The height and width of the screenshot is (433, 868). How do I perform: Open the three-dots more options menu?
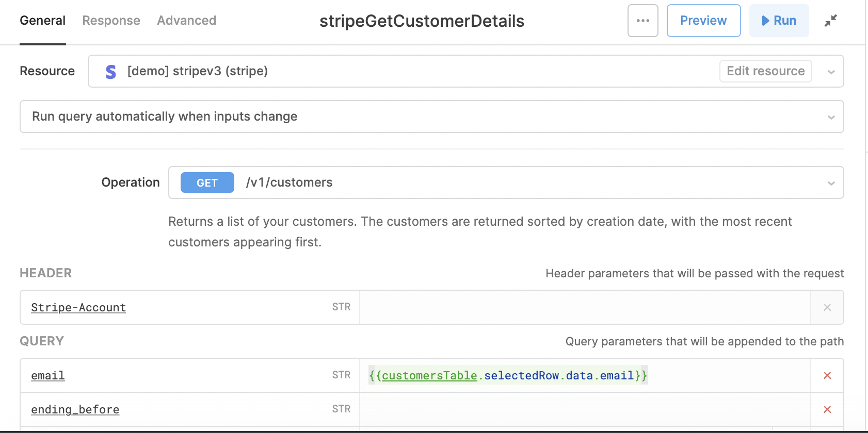click(642, 21)
